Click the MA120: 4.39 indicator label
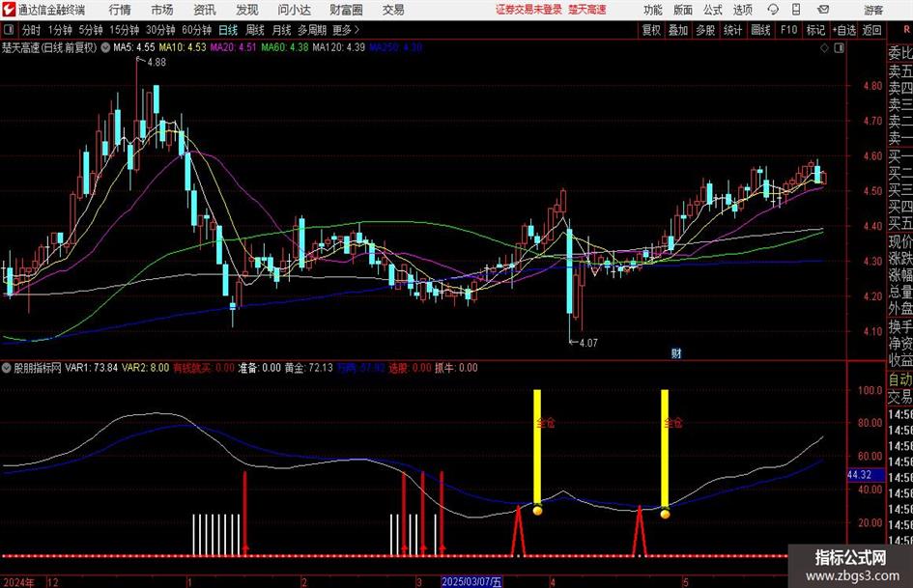The image size is (913, 588). pyautogui.click(x=338, y=47)
